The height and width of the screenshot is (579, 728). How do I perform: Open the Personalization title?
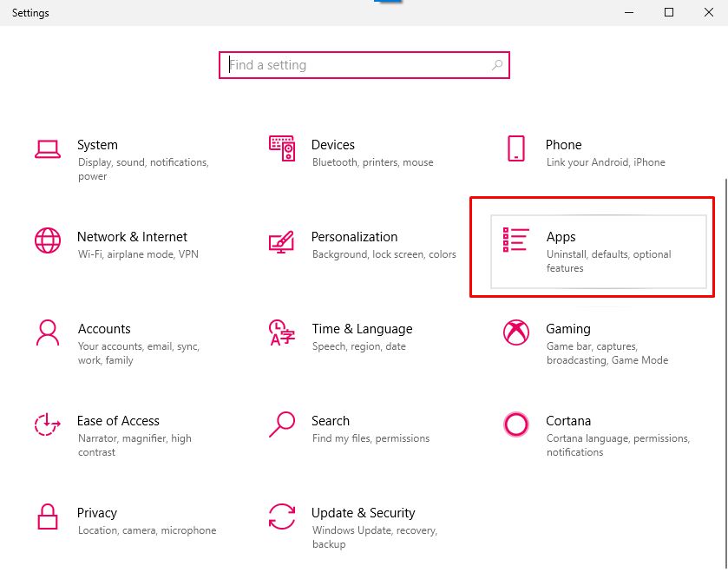(354, 237)
